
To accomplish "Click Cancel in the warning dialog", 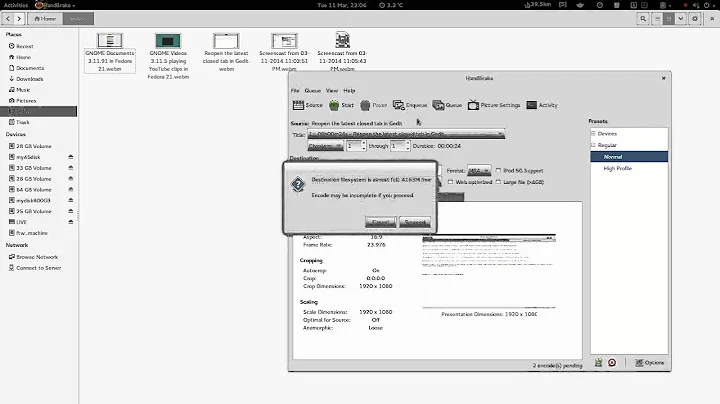I will point(380,222).
